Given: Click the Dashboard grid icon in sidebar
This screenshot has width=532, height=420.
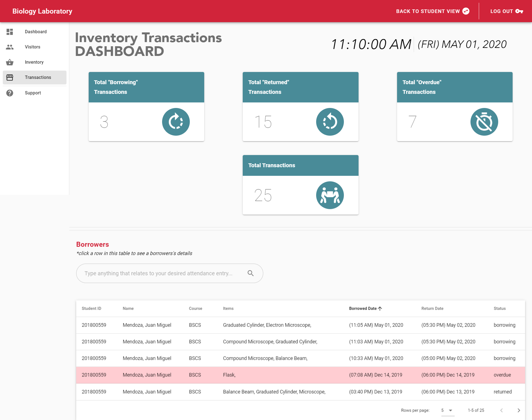Looking at the screenshot, I should pos(10,32).
